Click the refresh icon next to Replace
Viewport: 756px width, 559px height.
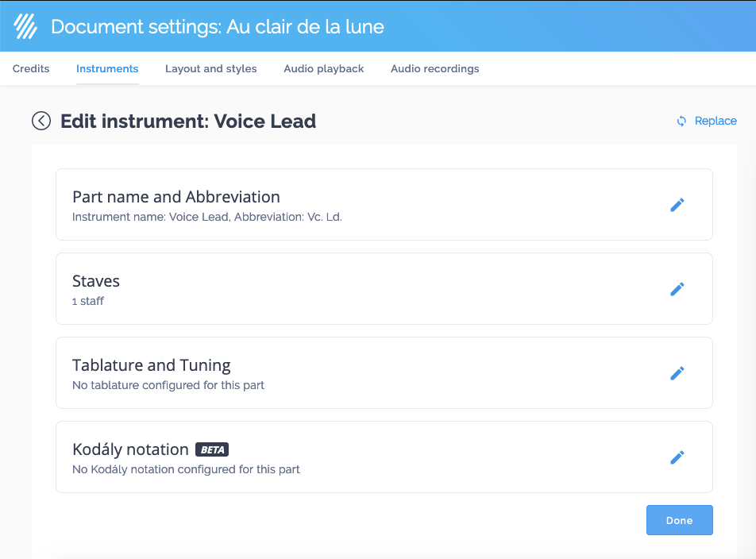681,121
